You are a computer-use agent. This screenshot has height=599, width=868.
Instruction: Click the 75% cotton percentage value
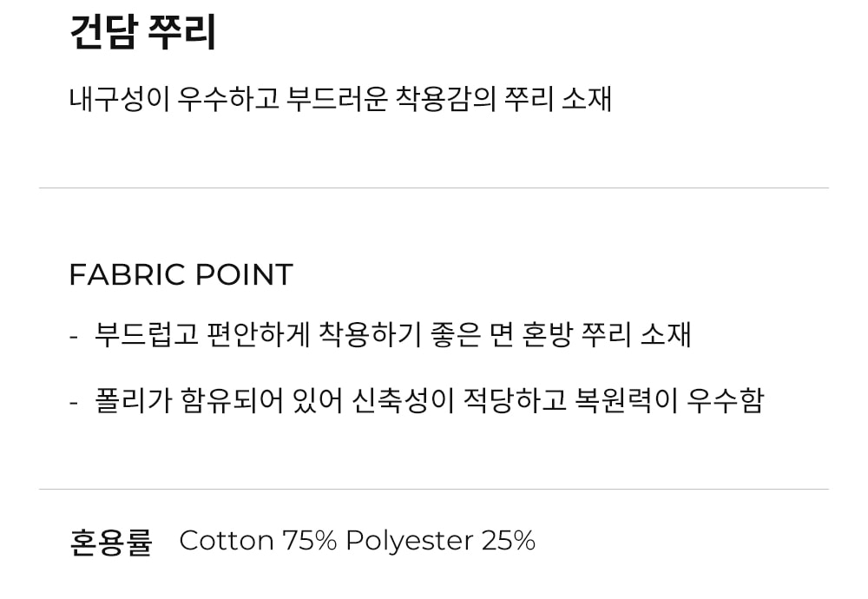[310, 540]
